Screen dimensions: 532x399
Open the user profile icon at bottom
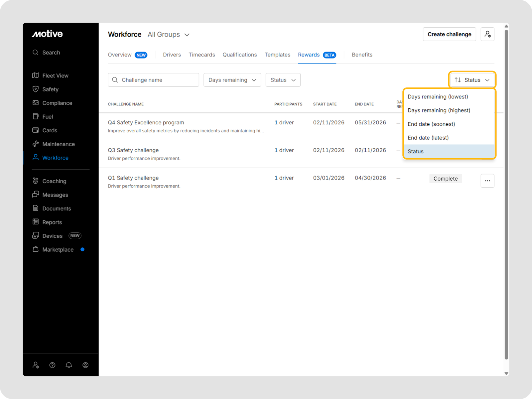(85, 365)
